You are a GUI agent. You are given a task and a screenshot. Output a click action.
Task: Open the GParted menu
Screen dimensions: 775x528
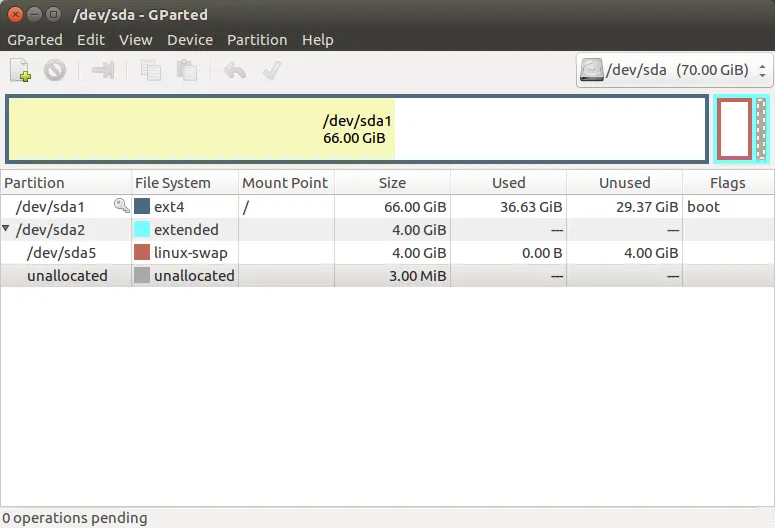[35, 40]
